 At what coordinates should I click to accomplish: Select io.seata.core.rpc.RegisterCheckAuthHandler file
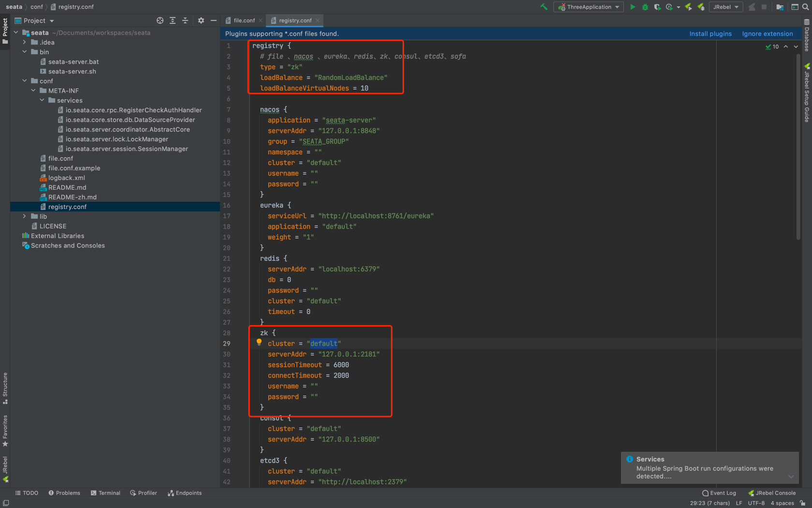133,110
